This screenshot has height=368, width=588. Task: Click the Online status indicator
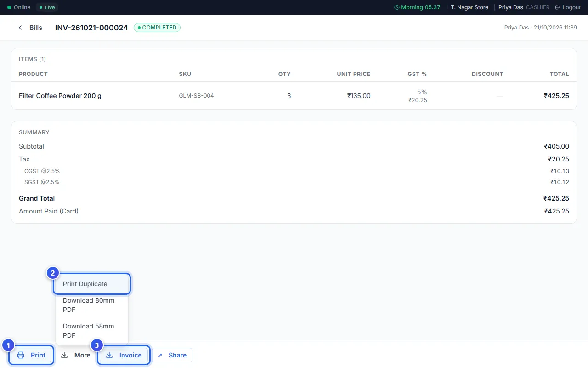click(19, 7)
